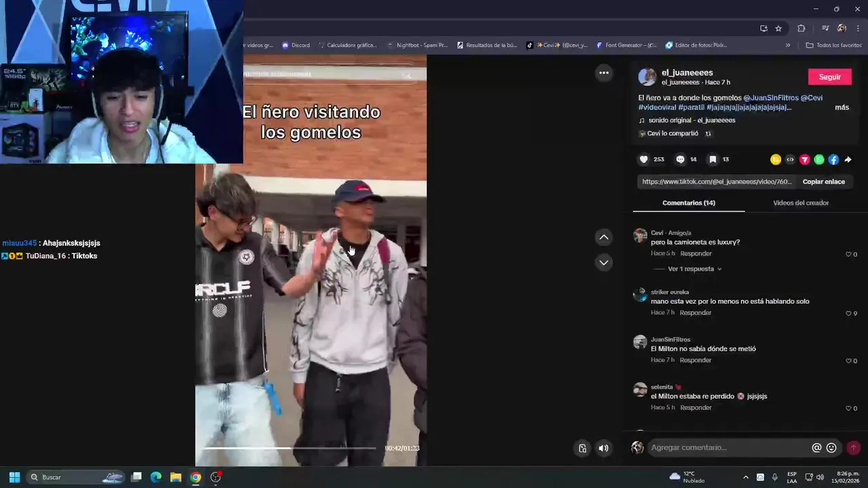Open the embed code icon

(x=790, y=159)
